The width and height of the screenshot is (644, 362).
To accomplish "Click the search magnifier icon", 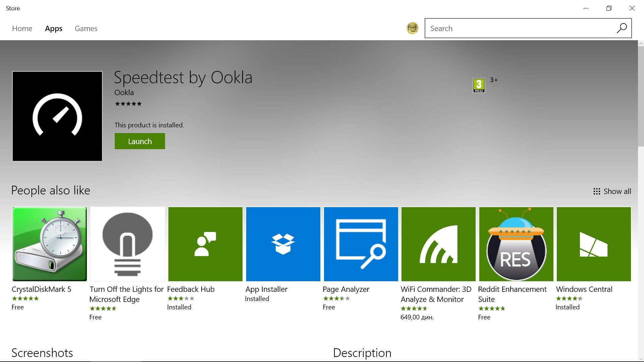I will [622, 28].
